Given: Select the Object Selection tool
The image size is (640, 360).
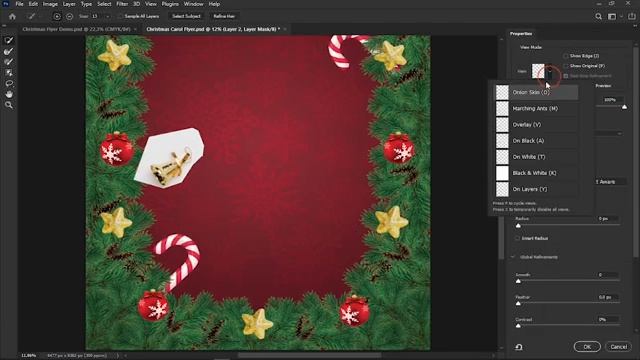Looking at the screenshot, I should coord(9,73).
